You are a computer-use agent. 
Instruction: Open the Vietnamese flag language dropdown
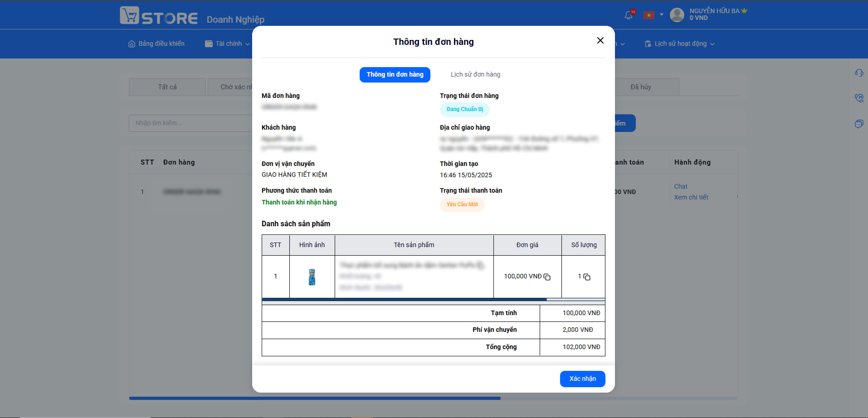pyautogui.click(x=653, y=15)
